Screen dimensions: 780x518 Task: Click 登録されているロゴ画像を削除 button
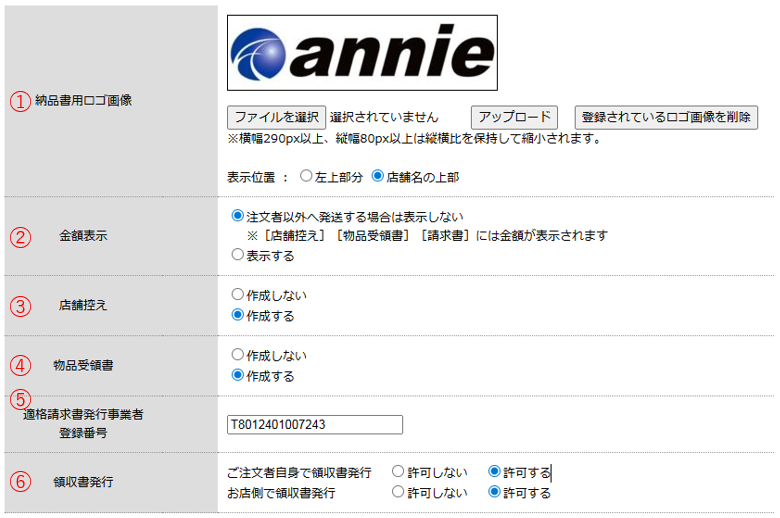click(666, 117)
